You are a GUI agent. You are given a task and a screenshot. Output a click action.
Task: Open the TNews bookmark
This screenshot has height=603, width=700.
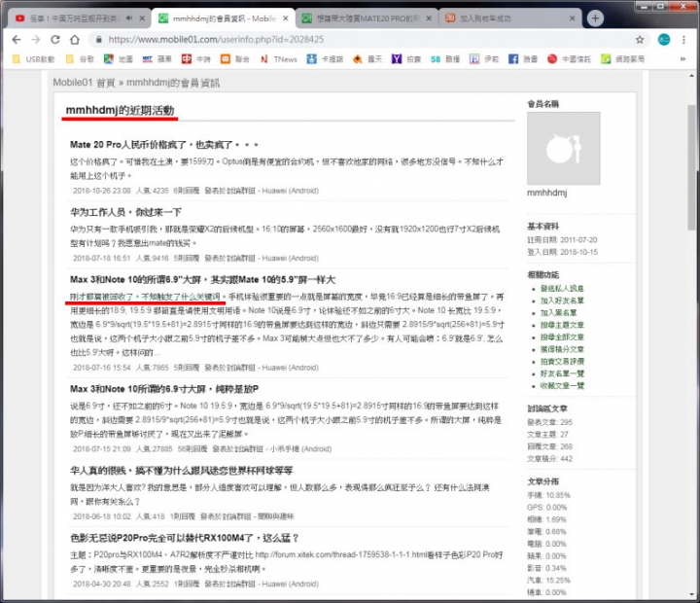278,59
